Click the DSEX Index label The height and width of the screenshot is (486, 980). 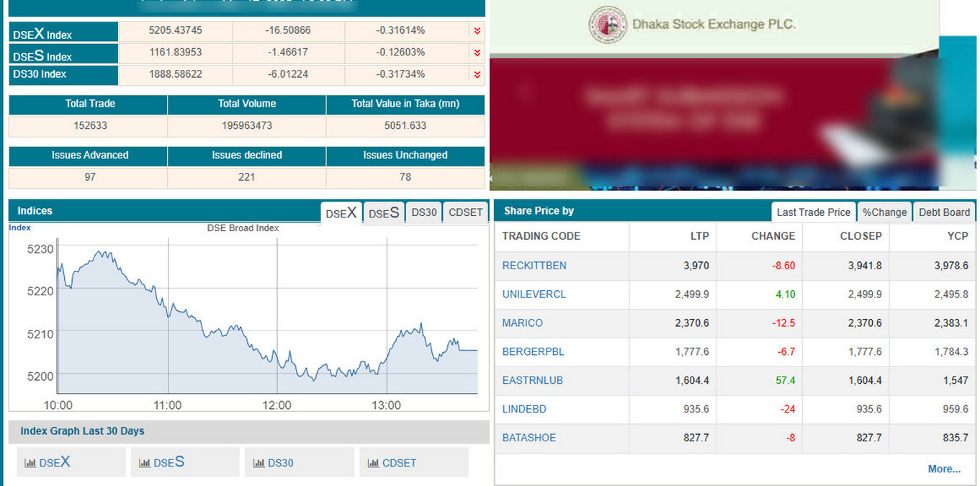tap(63, 32)
